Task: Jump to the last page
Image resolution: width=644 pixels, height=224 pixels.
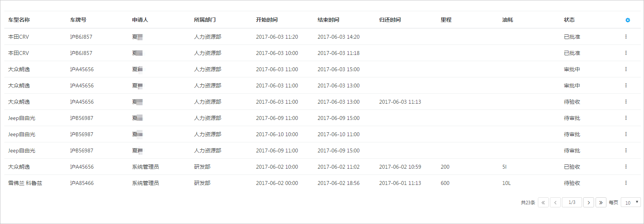Action: pyautogui.click(x=601, y=202)
